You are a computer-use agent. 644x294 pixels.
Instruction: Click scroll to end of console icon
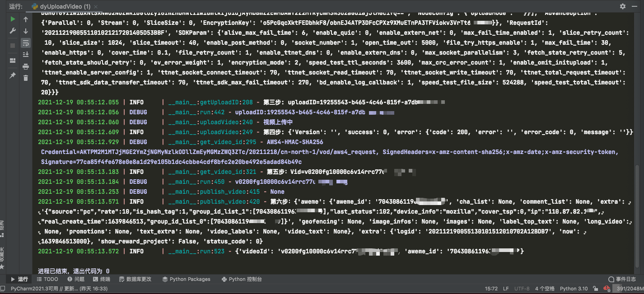pyautogui.click(x=26, y=55)
